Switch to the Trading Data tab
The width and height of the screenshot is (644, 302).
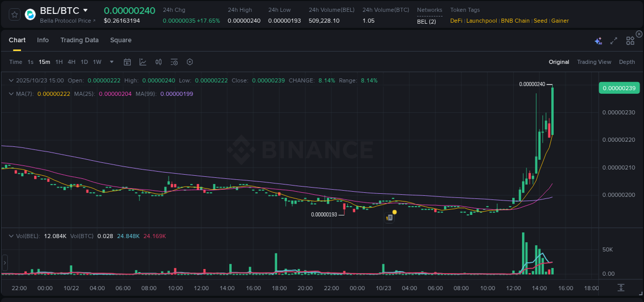coord(79,40)
